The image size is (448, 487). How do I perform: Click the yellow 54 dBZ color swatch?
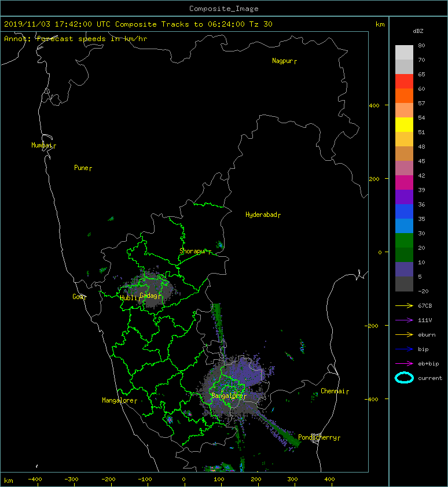(404, 125)
